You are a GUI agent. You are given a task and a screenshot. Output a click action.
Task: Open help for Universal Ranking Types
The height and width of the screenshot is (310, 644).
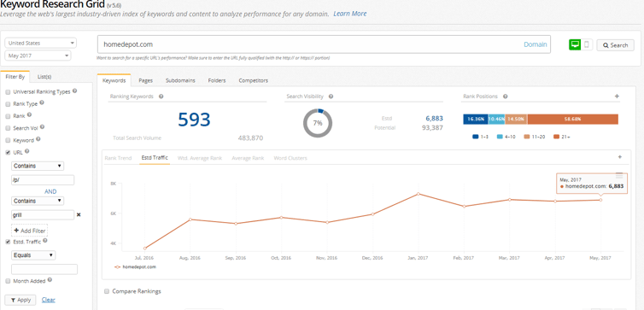click(75, 91)
